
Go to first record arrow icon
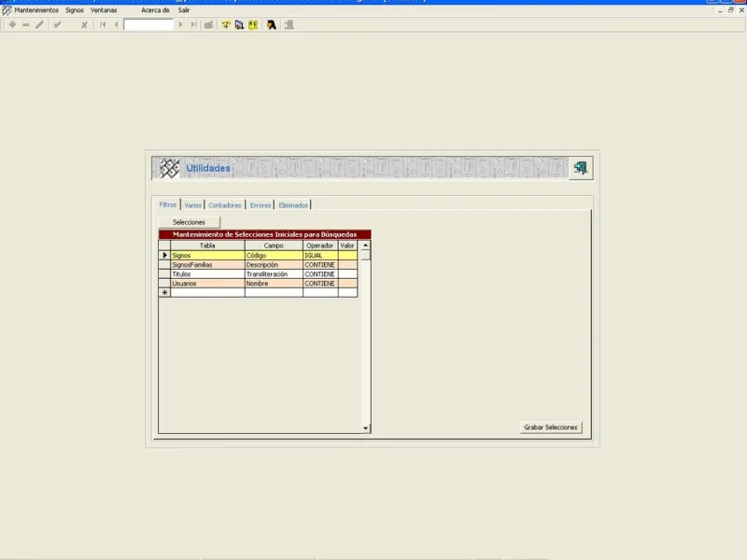(103, 25)
